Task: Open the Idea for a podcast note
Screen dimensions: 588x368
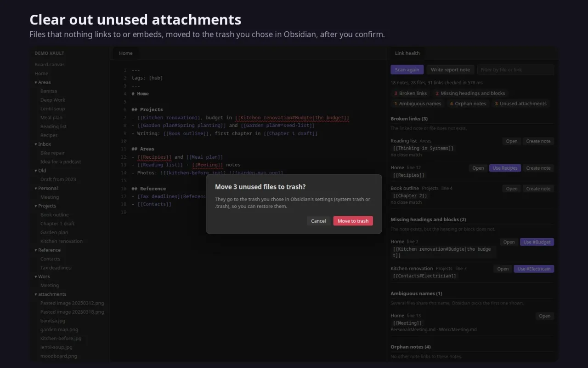Action: coord(61,162)
